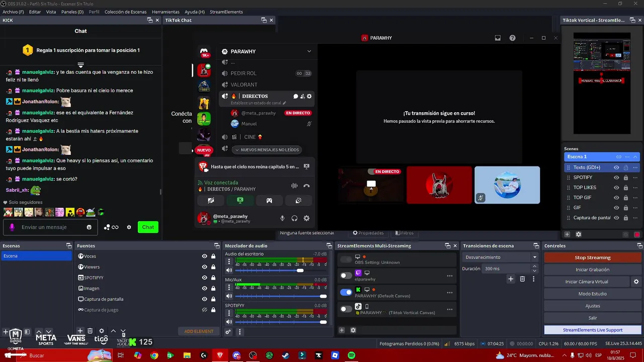Screen dimensions: 644x362
Task: Show the Captura de juego source
Action: click(204, 310)
